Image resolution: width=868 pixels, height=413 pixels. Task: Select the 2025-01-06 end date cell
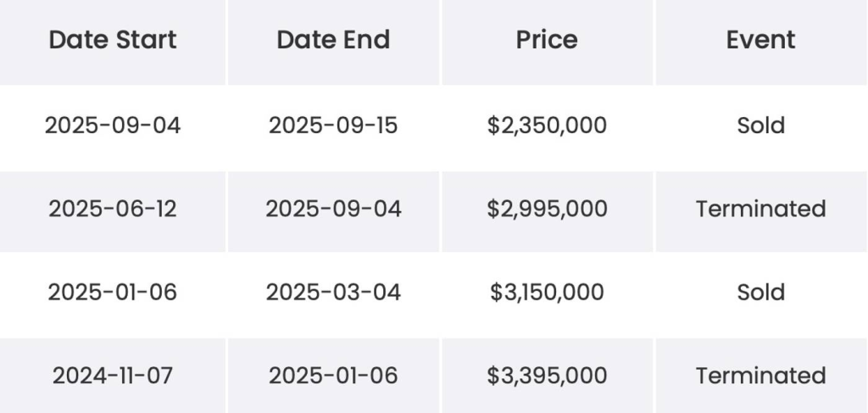pos(333,376)
